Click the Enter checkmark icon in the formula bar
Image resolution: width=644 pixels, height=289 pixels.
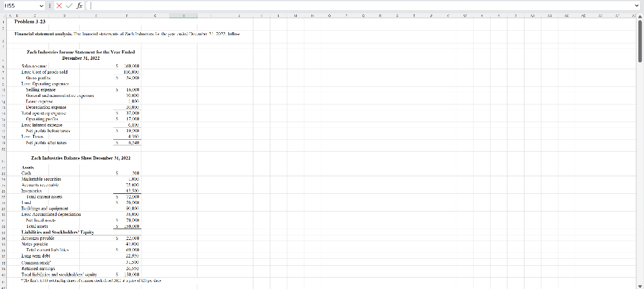[70, 6]
